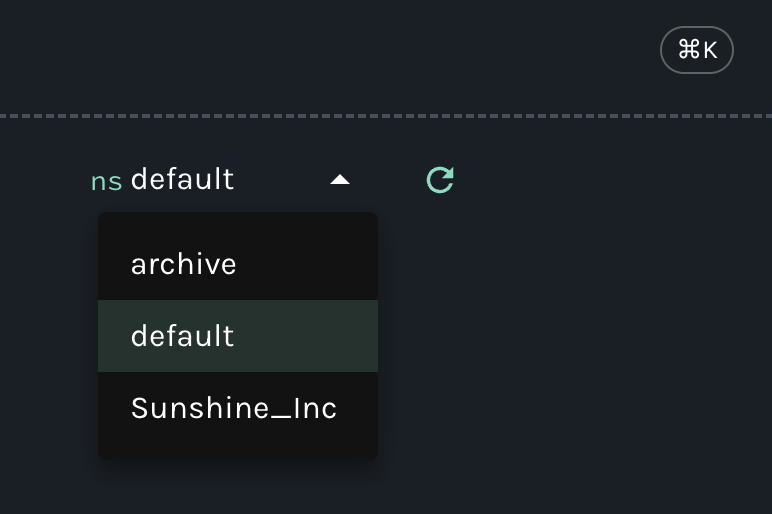Reload namespaces with the circular arrow
The height and width of the screenshot is (514, 772).
tap(440, 180)
